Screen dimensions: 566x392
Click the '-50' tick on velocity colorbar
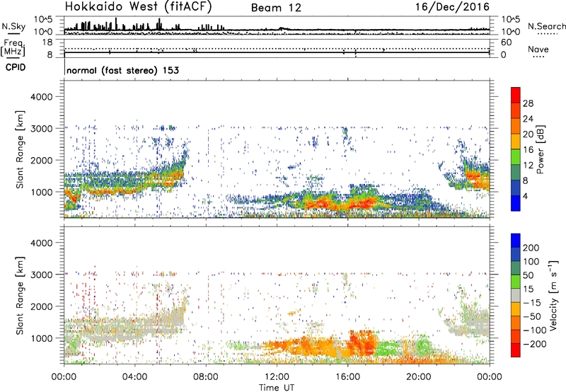pyautogui.click(x=532, y=316)
